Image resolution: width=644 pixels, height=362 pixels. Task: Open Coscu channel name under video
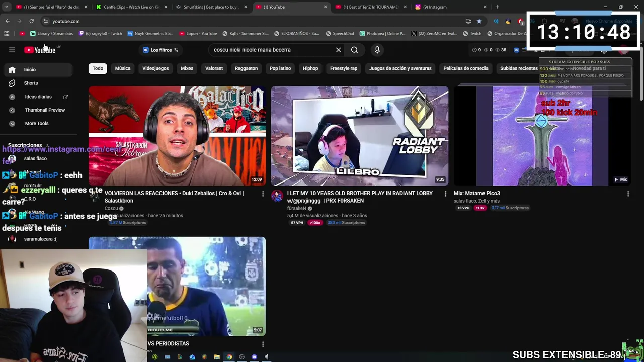111,208
